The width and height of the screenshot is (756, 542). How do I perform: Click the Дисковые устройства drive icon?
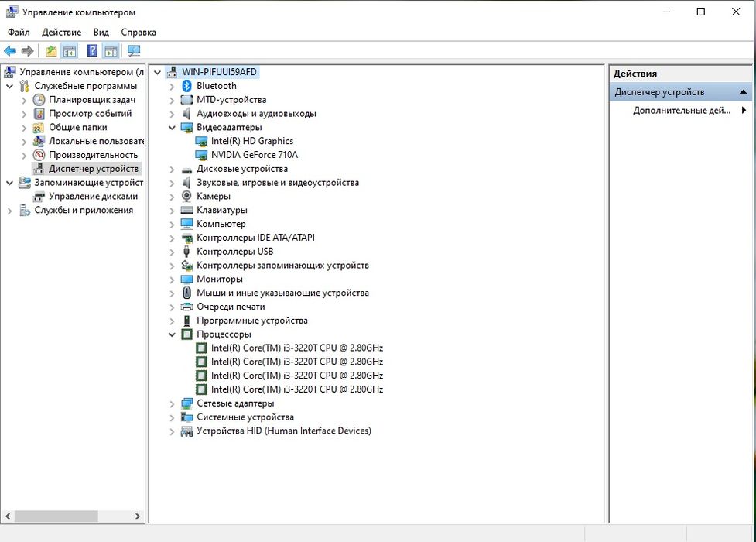[186, 170]
